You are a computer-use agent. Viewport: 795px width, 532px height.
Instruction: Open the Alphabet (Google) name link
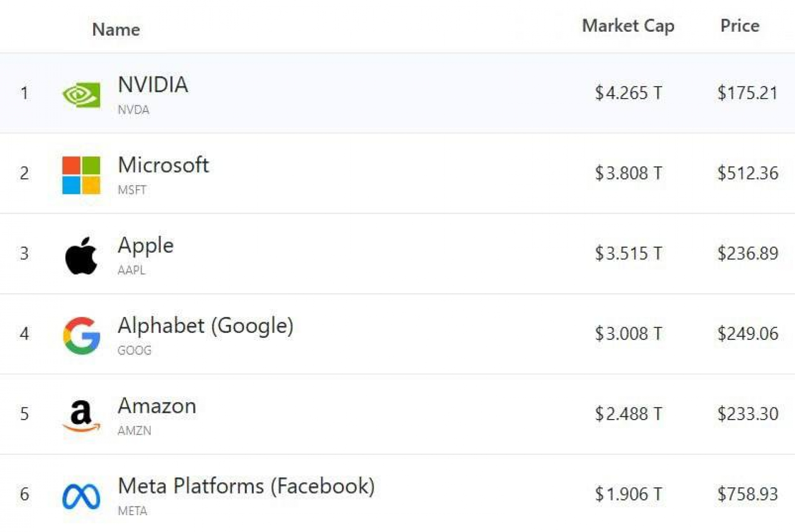point(205,326)
